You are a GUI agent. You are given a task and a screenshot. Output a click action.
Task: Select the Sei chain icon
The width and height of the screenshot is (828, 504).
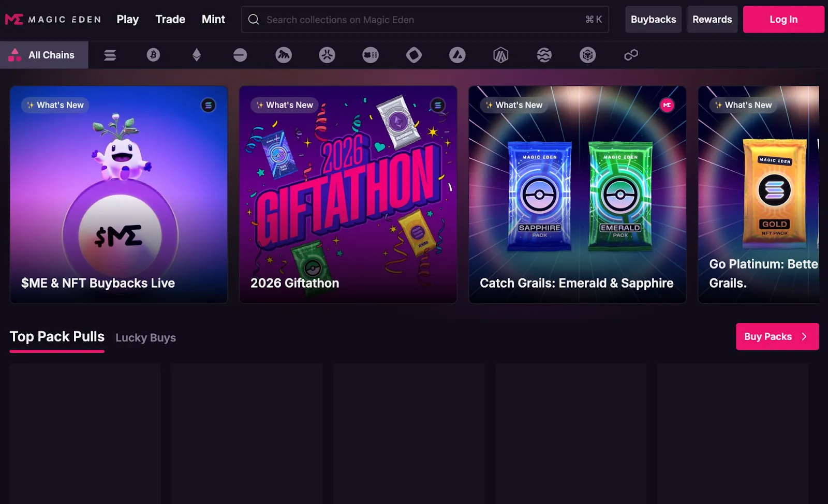(x=544, y=55)
